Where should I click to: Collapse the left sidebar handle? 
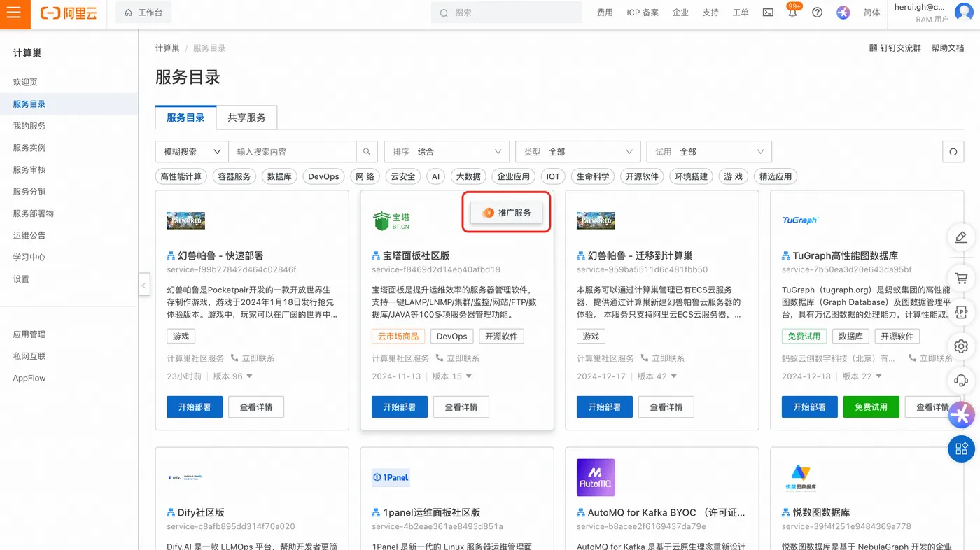(144, 285)
